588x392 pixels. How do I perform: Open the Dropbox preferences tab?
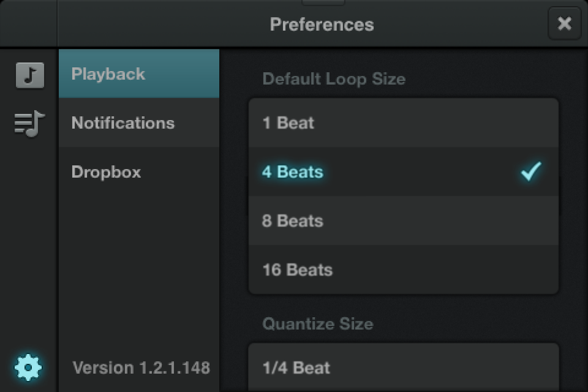tap(139, 172)
